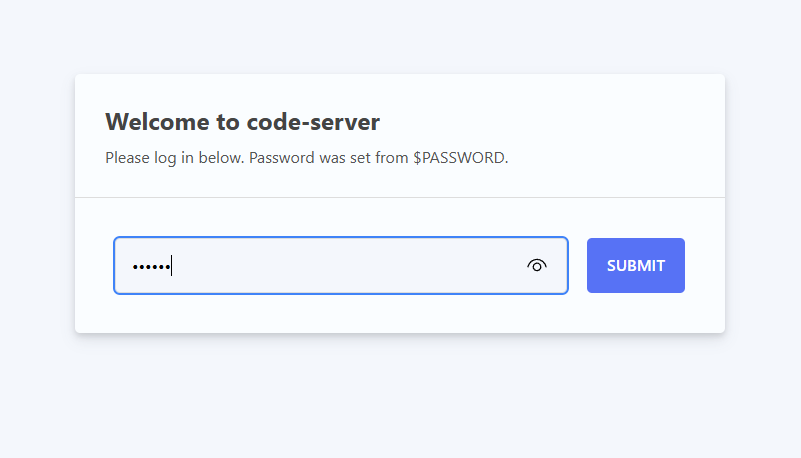
Task: Select the "Welcome to code-server" heading
Action: [242, 122]
